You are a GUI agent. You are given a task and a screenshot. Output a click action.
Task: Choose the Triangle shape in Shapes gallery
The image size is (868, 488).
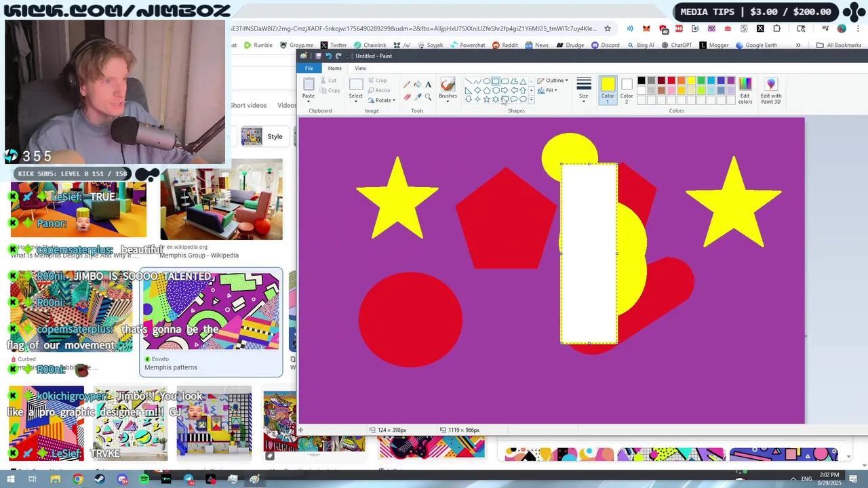click(522, 81)
